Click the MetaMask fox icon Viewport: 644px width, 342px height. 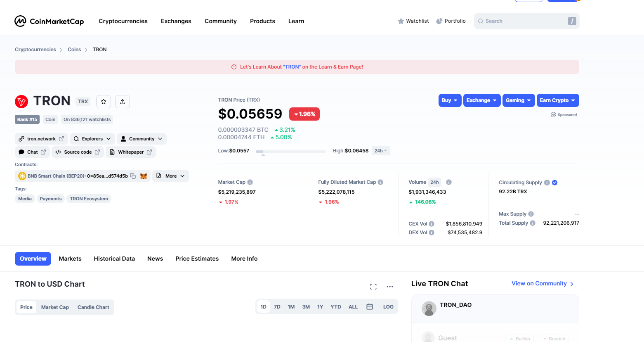pos(144,176)
